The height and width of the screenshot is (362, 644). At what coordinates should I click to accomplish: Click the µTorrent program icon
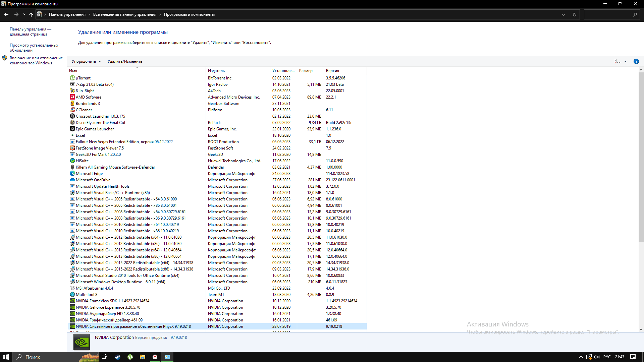pos(72,78)
